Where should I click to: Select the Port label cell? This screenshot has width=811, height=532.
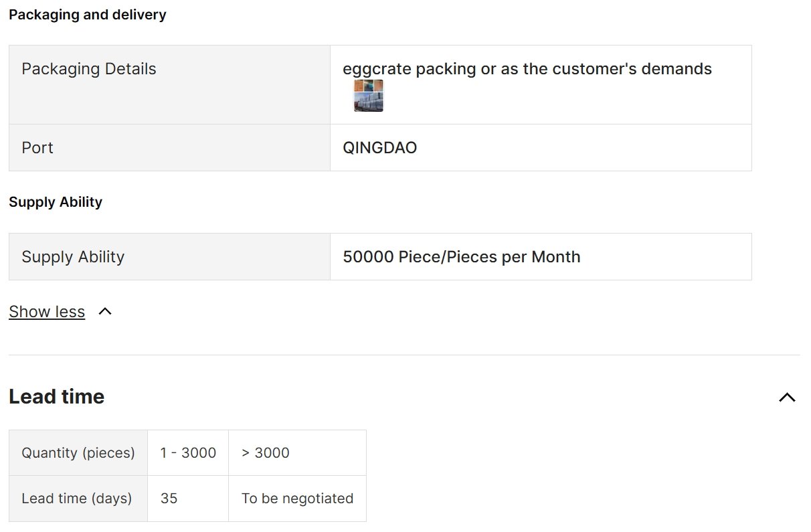[37, 148]
